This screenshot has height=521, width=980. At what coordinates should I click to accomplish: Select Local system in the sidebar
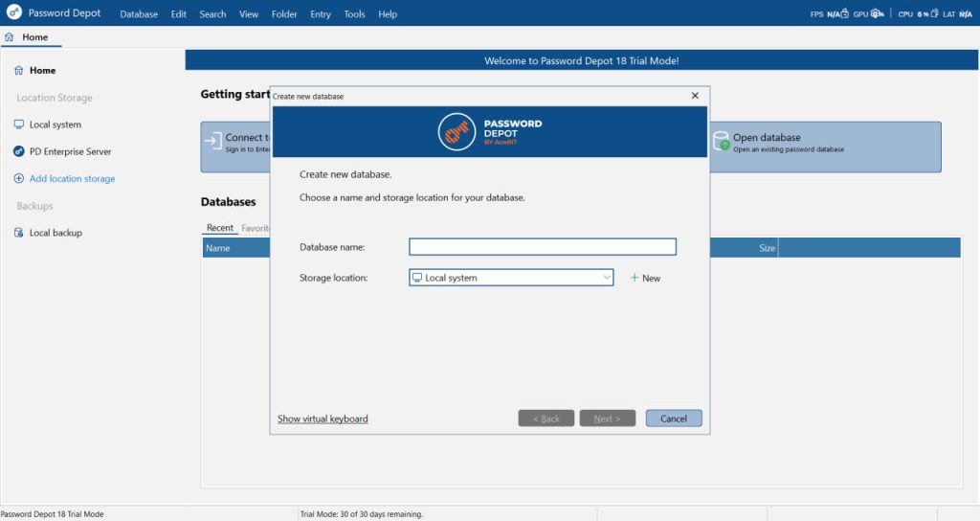(x=55, y=125)
